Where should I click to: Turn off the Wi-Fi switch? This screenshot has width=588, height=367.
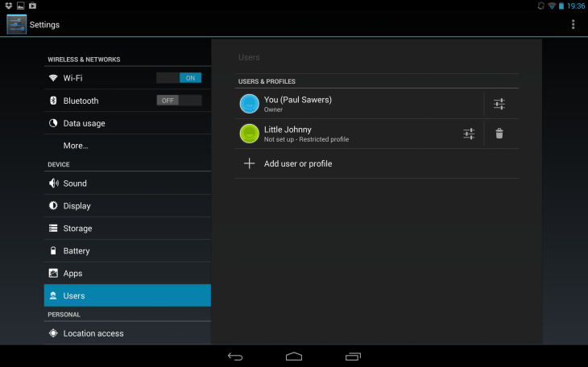pyautogui.click(x=179, y=78)
